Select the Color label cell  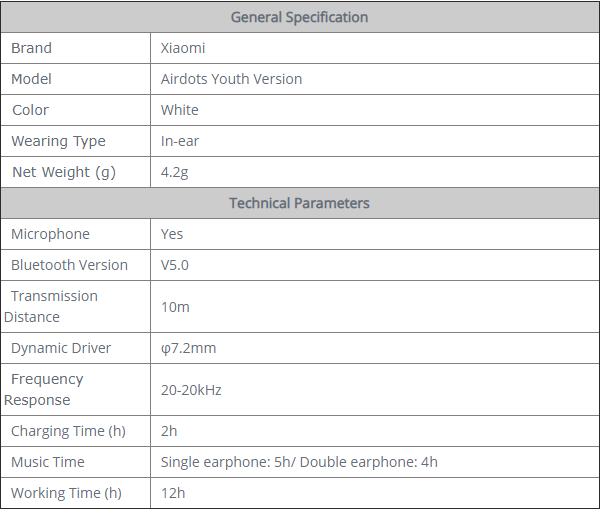pos(76,110)
